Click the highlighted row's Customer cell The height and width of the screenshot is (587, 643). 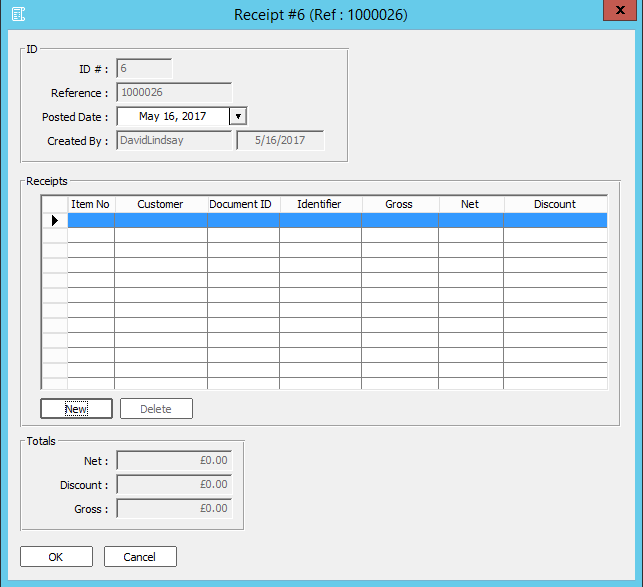(161, 220)
